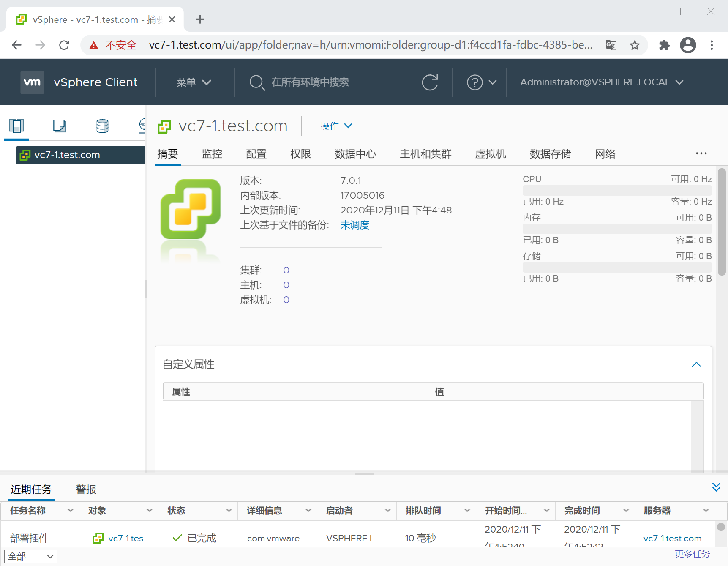Open 排队时间 column filter chevron
This screenshot has height=566, width=728.
pyautogui.click(x=467, y=510)
